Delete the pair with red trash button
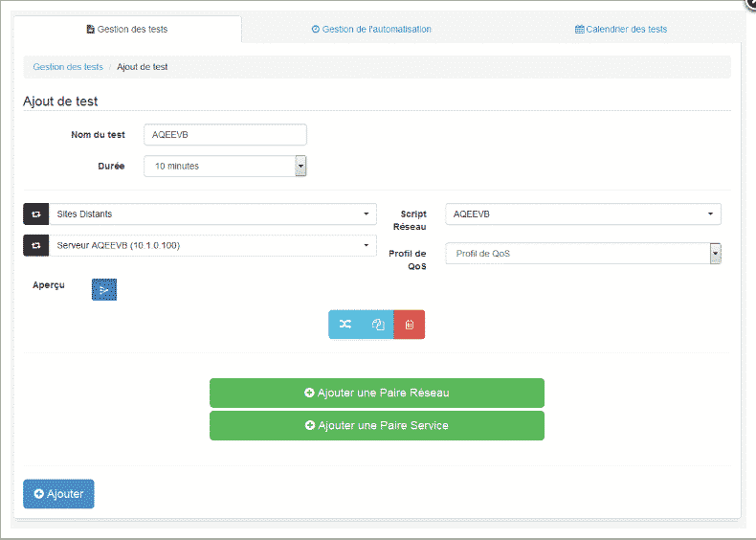The image size is (756, 540). [410, 325]
